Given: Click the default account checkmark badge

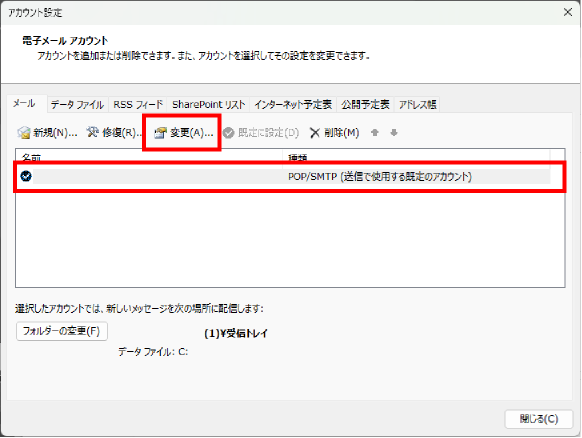Looking at the screenshot, I should pos(26,176).
